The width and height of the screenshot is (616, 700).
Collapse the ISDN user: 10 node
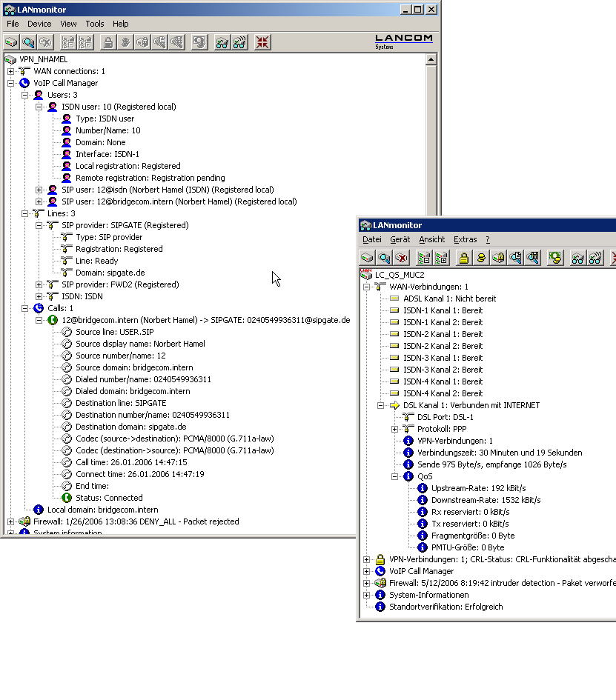pyautogui.click(x=39, y=107)
